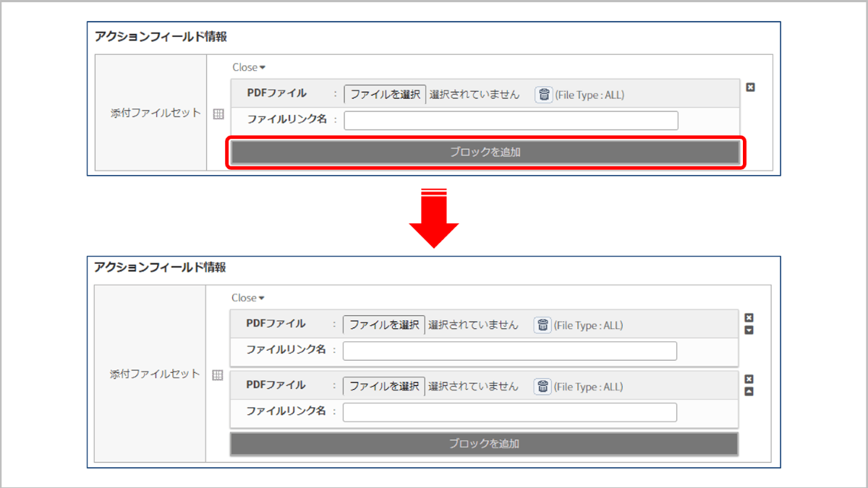868x488 pixels.
Task: Choose file for second PDF block, lower panel
Action: coord(383,387)
